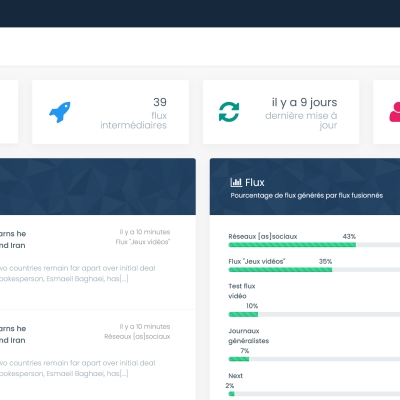
Task: Click the Flux panel header title
Action: tap(255, 182)
